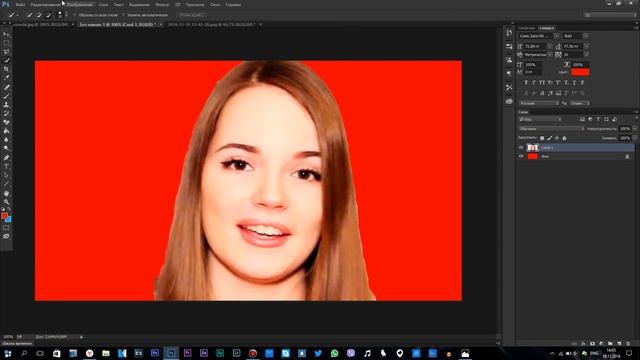This screenshot has height=360, width=640.
Task: Select the Dodge tool
Action: click(x=6, y=149)
